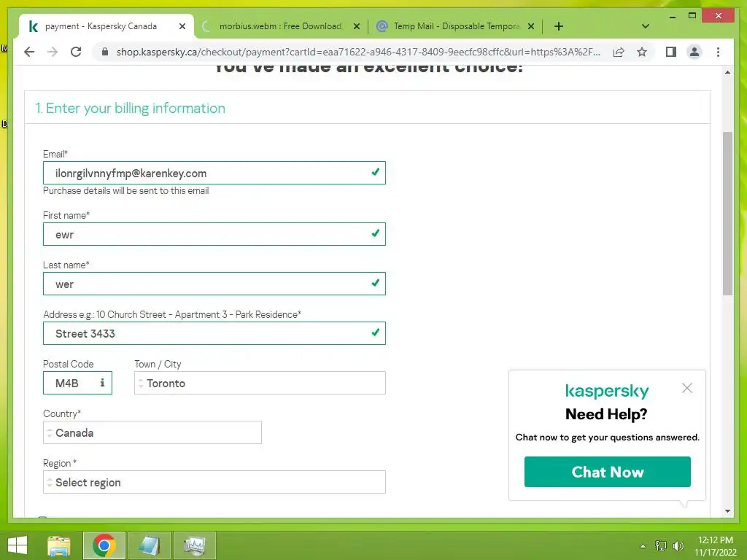This screenshot has width=747, height=560.
Task: Click the Address field containing Street 3433
Action: coord(214,333)
